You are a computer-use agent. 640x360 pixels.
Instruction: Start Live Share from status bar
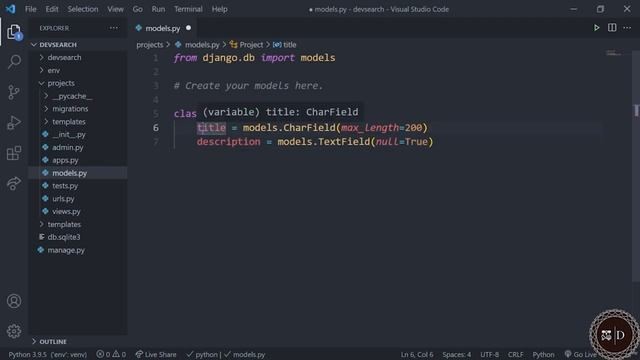156,354
